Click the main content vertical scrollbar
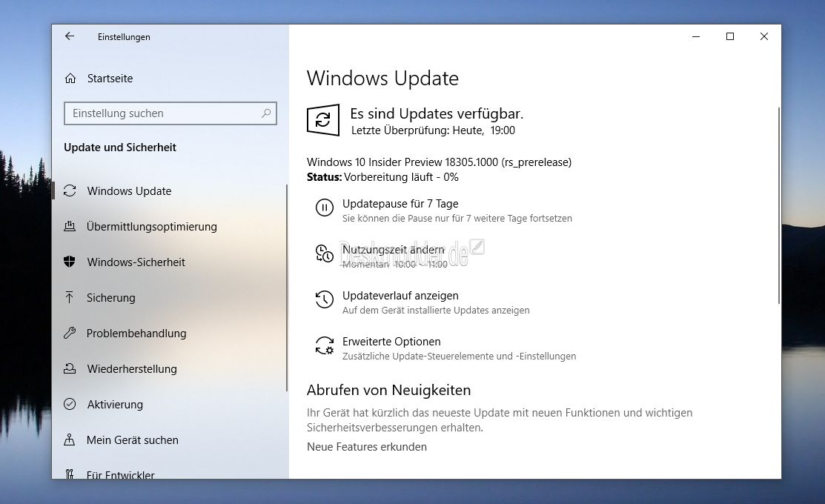This screenshot has width=825, height=504. pyautogui.click(x=778, y=205)
